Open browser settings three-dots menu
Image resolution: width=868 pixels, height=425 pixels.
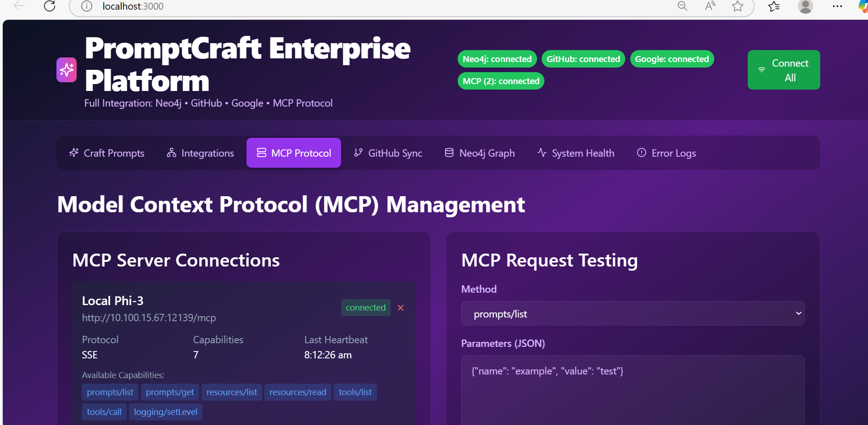(x=837, y=6)
